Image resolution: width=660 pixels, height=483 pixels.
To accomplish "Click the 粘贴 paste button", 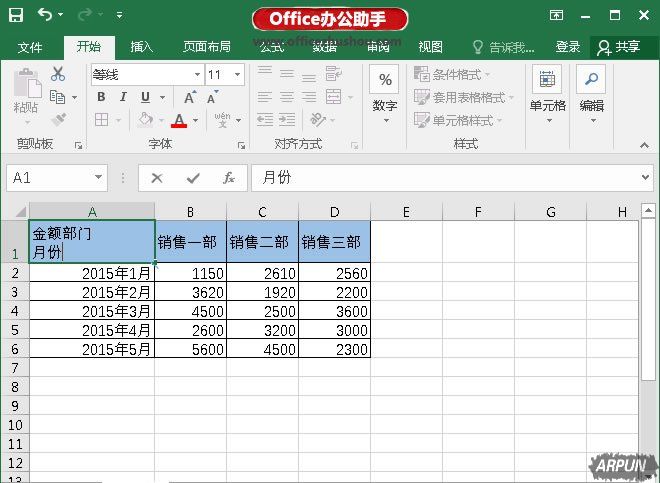I will coord(26,96).
